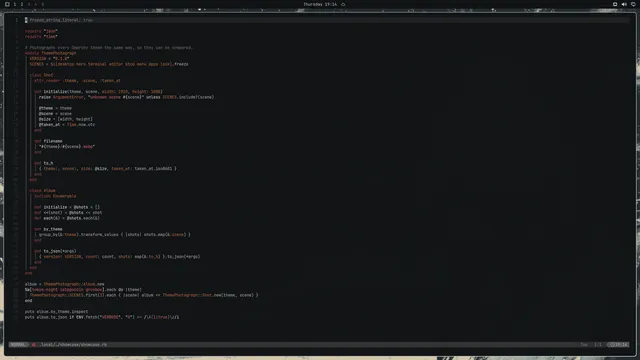
Task: Click the time badge at the statusline's right end
Action: (x=618, y=344)
